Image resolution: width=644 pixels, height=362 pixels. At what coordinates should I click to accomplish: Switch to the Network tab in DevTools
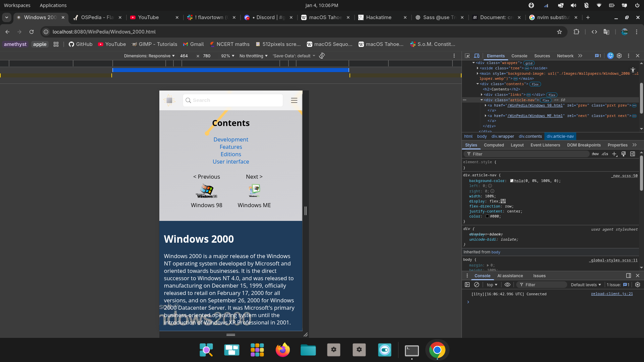(x=565, y=56)
